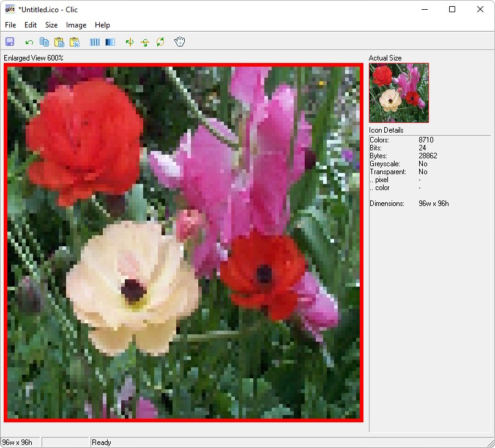Image resolution: width=495 pixels, height=448 pixels.
Task: Open the Image menu
Action: (76, 25)
